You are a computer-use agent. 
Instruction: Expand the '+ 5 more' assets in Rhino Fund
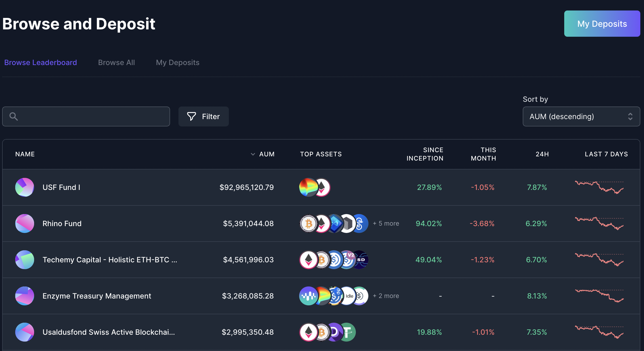(x=386, y=224)
